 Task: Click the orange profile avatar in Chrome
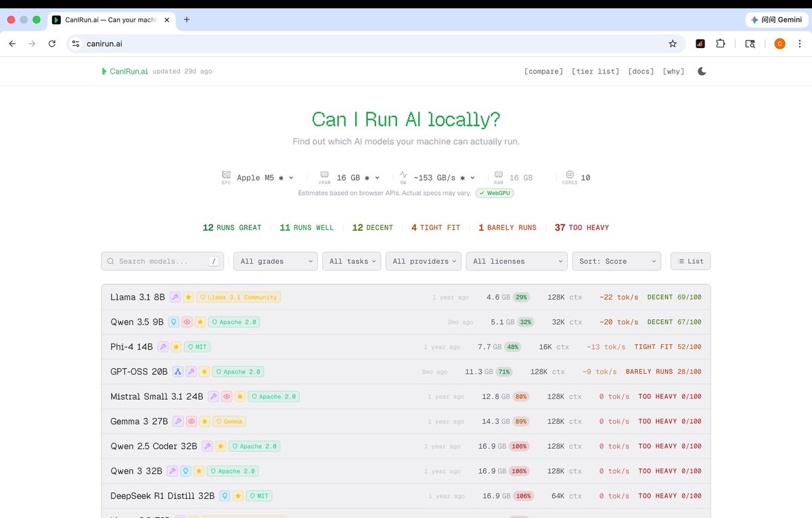pos(780,43)
